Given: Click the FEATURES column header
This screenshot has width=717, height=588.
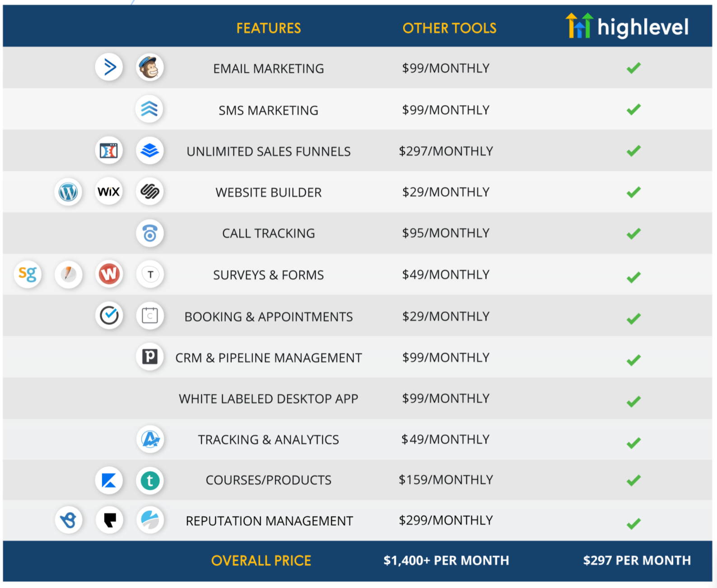Looking at the screenshot, I should 269,28.
